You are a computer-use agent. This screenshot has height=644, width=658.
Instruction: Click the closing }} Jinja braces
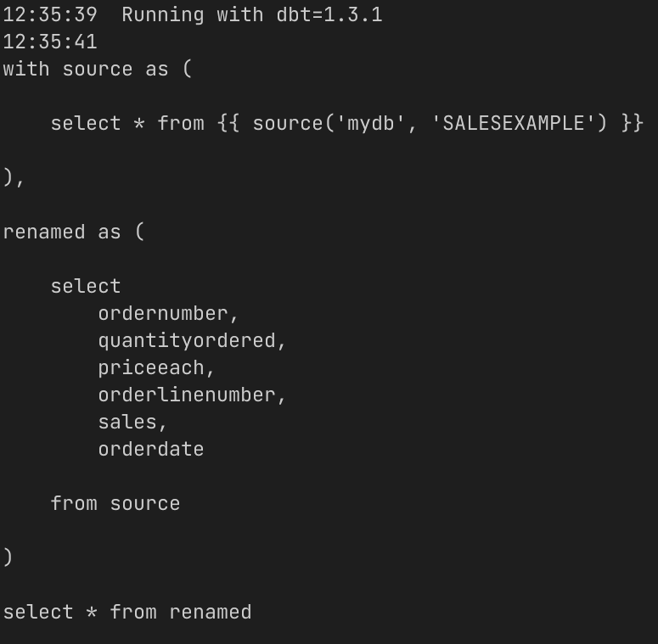point(632,124)
